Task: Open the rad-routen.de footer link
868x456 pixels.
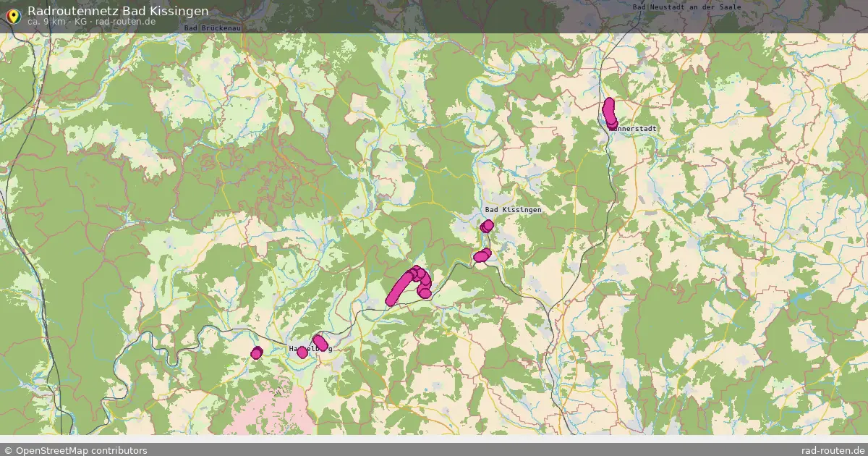Action: [834, 450]
